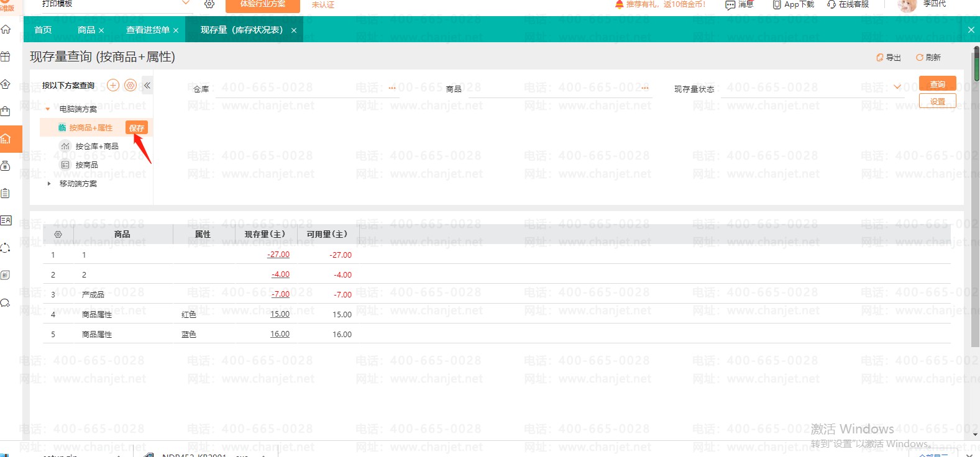Image resolution: width=980 pixels, height=457 pixels.
Task: Click the 按商品+属性 scheme icon
Action: click(62, 127)
